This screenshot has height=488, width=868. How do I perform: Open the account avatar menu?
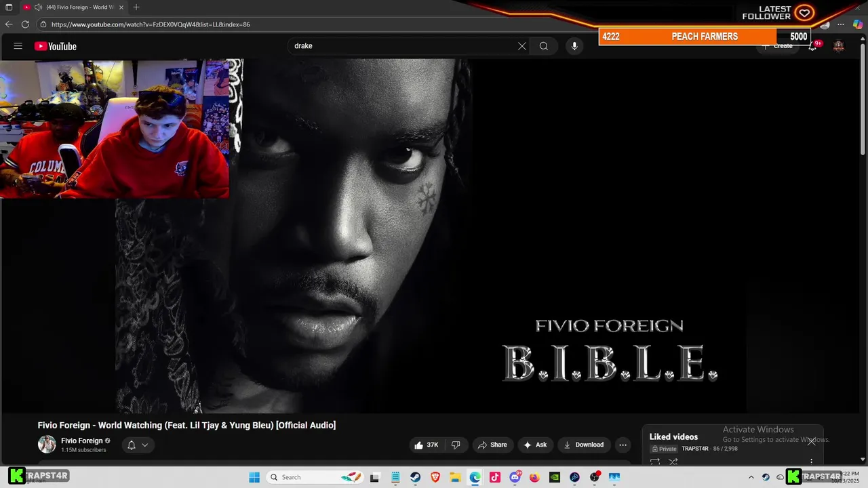point(839,46)
